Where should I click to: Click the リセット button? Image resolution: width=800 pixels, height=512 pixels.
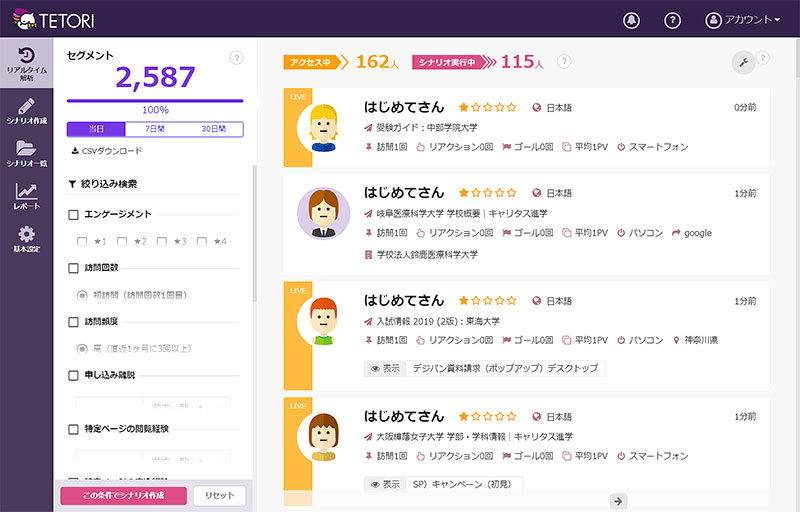(x=220, y=496)
